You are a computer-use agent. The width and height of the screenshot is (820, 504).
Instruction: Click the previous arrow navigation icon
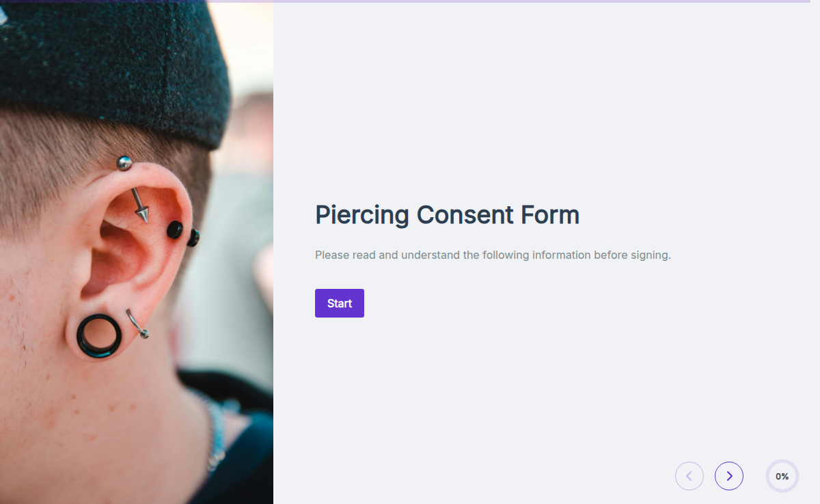point(689,476)
